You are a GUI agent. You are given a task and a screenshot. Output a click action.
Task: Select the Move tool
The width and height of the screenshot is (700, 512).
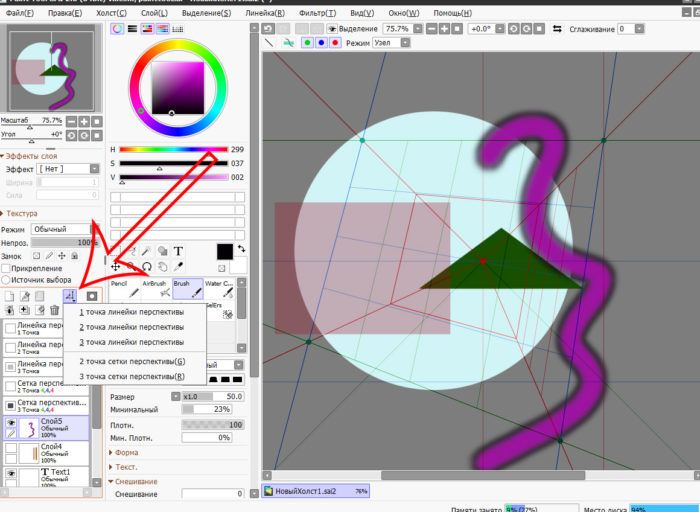116,267
